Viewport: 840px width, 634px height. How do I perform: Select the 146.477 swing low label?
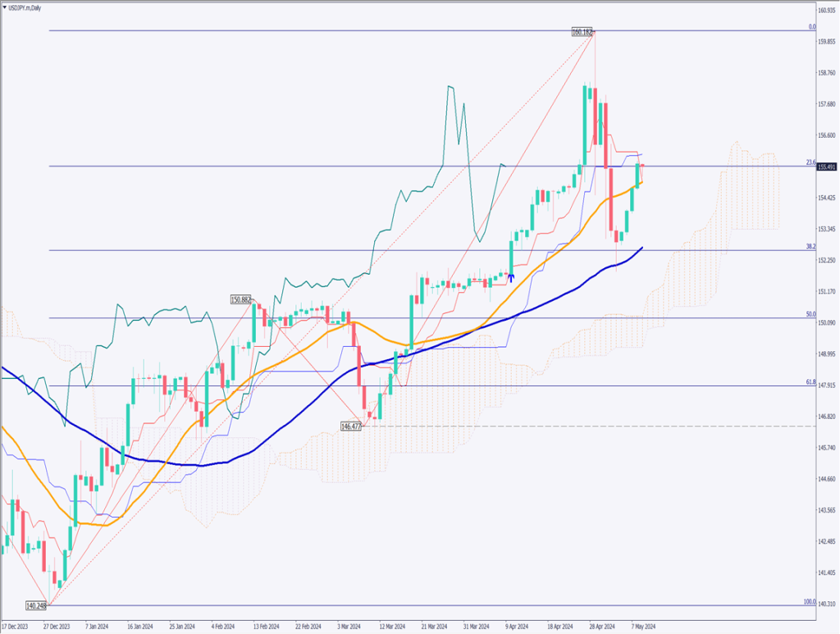(351, 426)
